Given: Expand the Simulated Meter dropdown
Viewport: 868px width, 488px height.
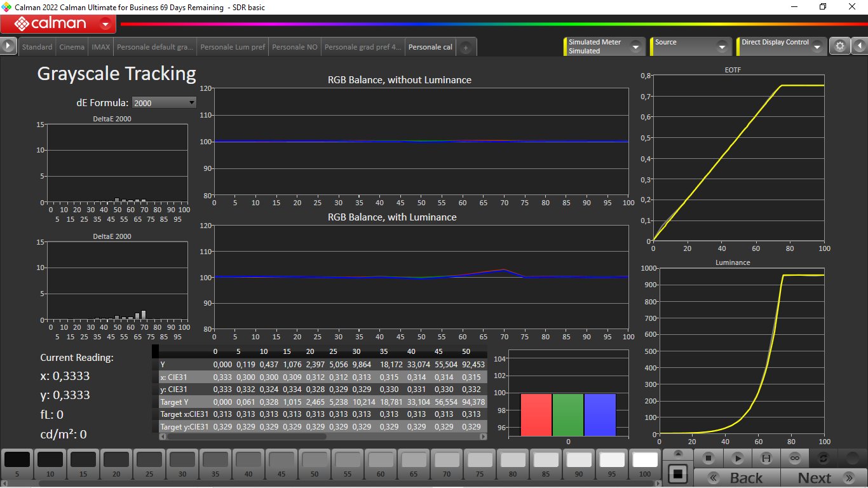Looking at the screenshot, I should 635,46.
